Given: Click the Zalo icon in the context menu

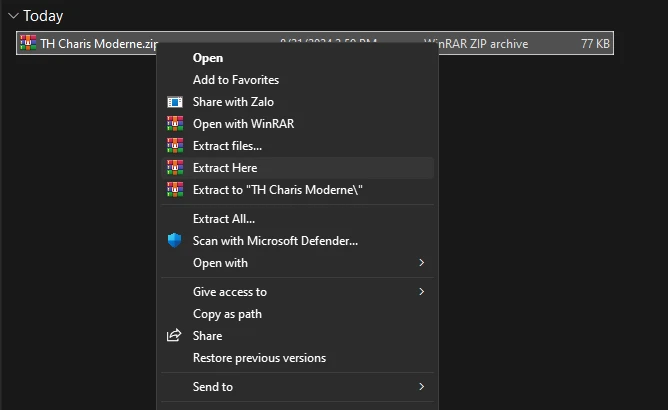Looking at the screenshot, I should click(x=175, y=102).
